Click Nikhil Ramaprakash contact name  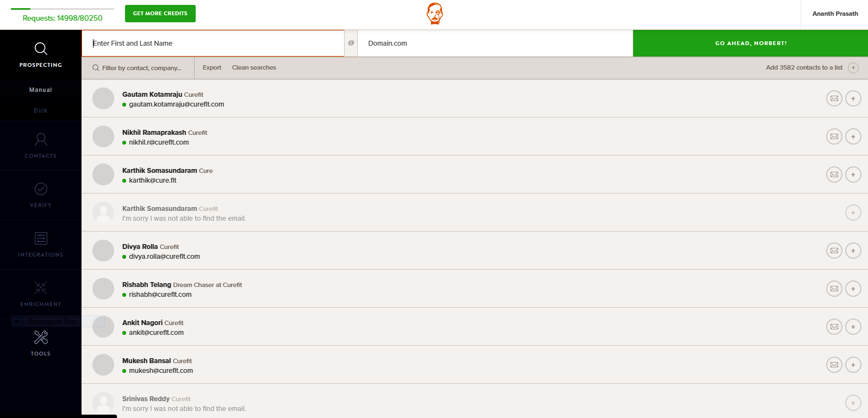click(x=154, y=133)
